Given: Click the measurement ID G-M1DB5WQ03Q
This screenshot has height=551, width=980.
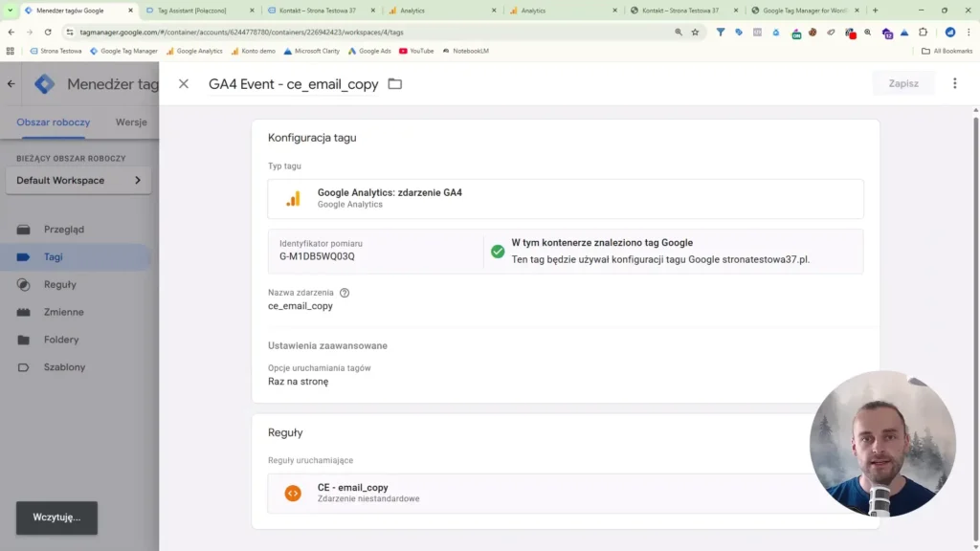Looking at the screenshot, I should 317,256.
